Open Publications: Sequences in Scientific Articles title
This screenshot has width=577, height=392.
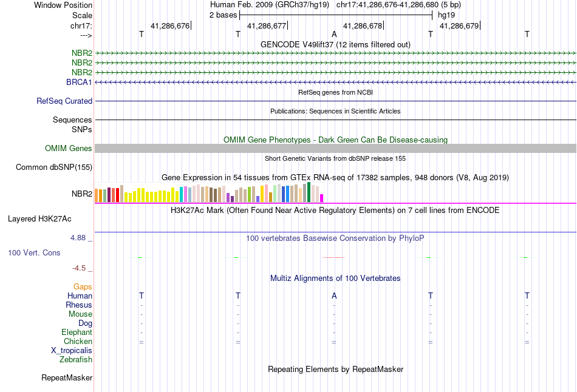[x=336, y=111]
